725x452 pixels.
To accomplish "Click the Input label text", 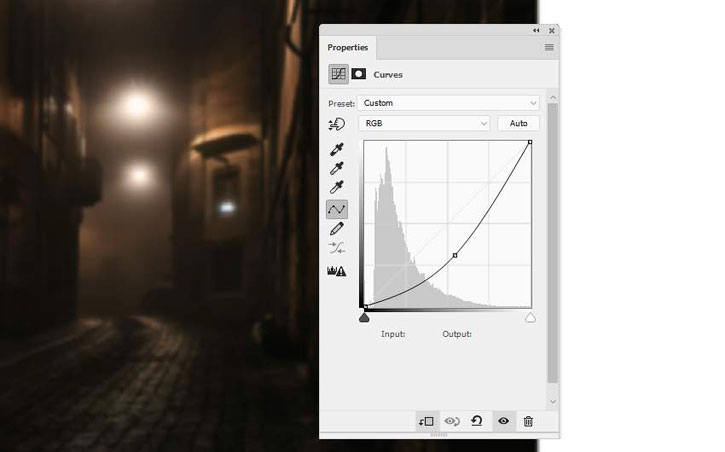I will point(393,334).
